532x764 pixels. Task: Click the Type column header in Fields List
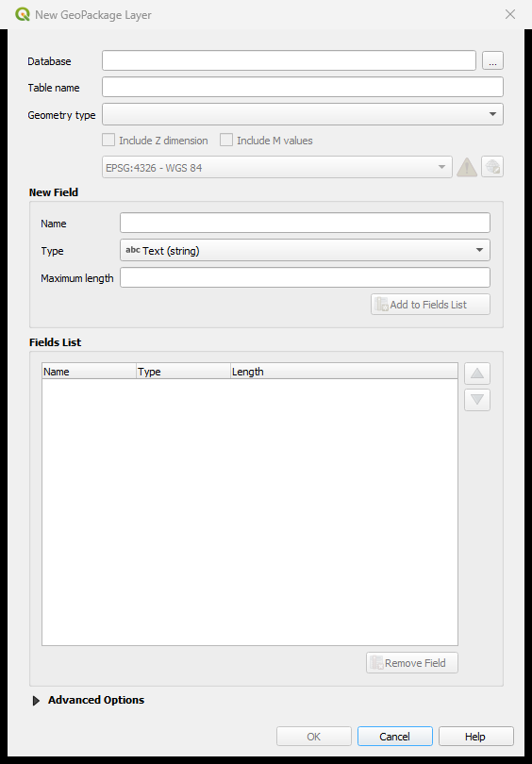[x=183, y=372]
